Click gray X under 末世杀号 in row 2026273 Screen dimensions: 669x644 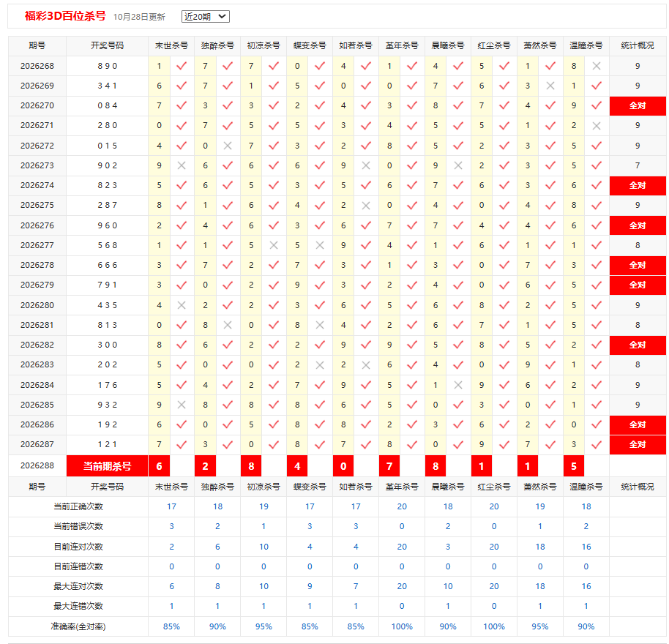182,165
